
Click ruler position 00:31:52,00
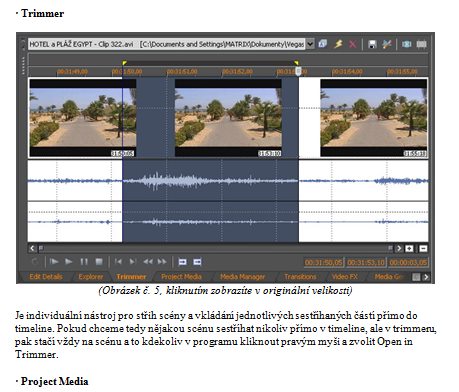pos(237,72)
